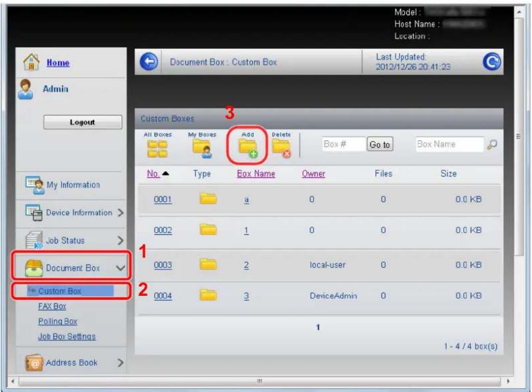
Task: Open Job Box Settings link
Action: pos(67,337)
